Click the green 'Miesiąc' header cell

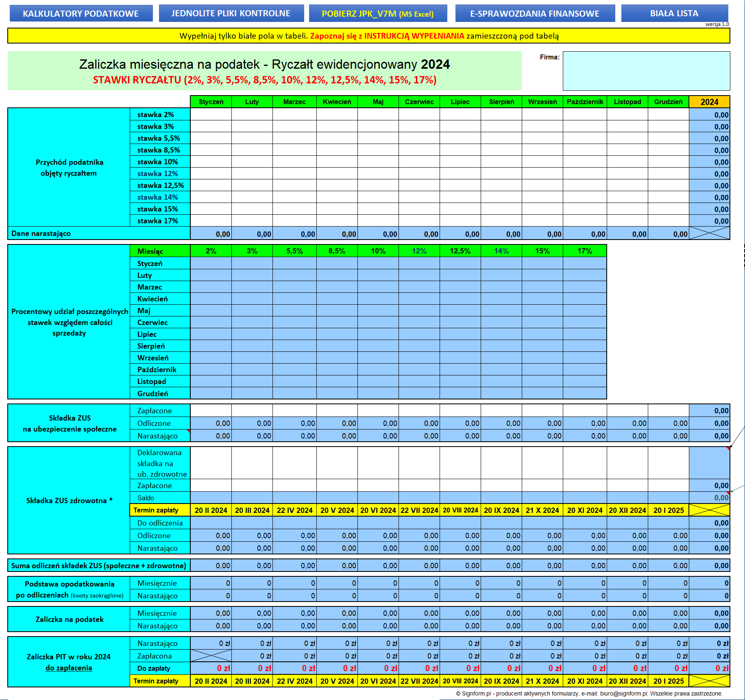[x=160, y=251]
